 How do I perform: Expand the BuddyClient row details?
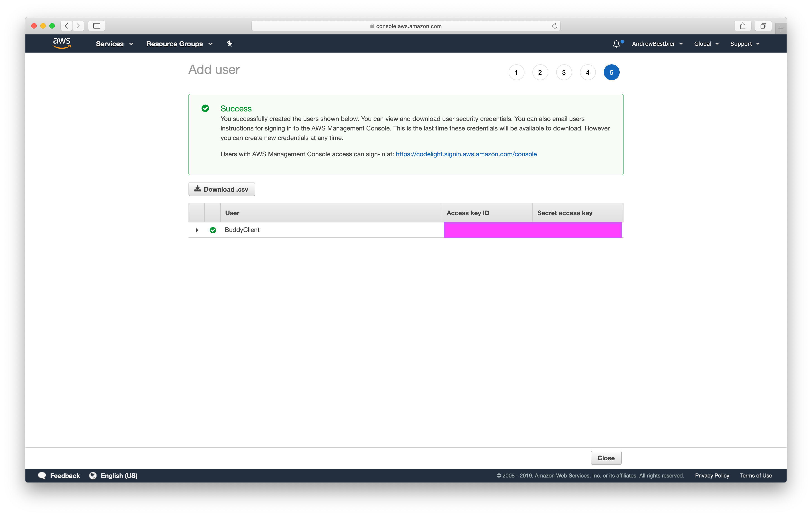197,230
